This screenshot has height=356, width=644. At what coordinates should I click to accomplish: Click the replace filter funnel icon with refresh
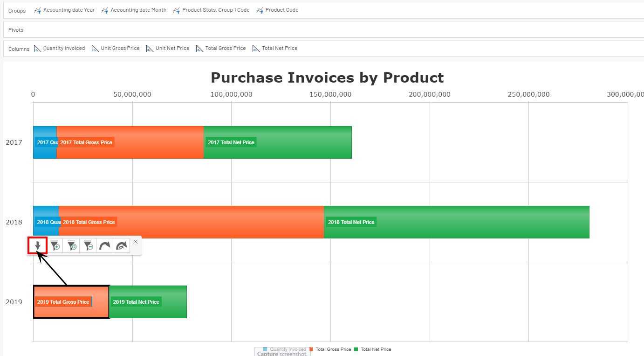coord(71,245)
